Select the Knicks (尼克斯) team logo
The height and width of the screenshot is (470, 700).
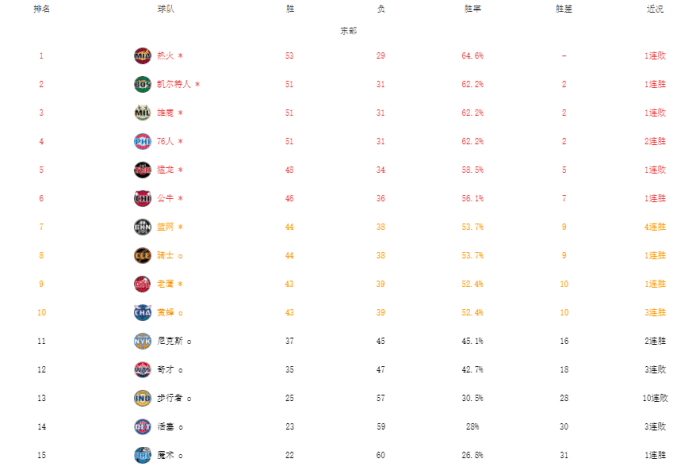pyautogui.click(x=142, y=341)
